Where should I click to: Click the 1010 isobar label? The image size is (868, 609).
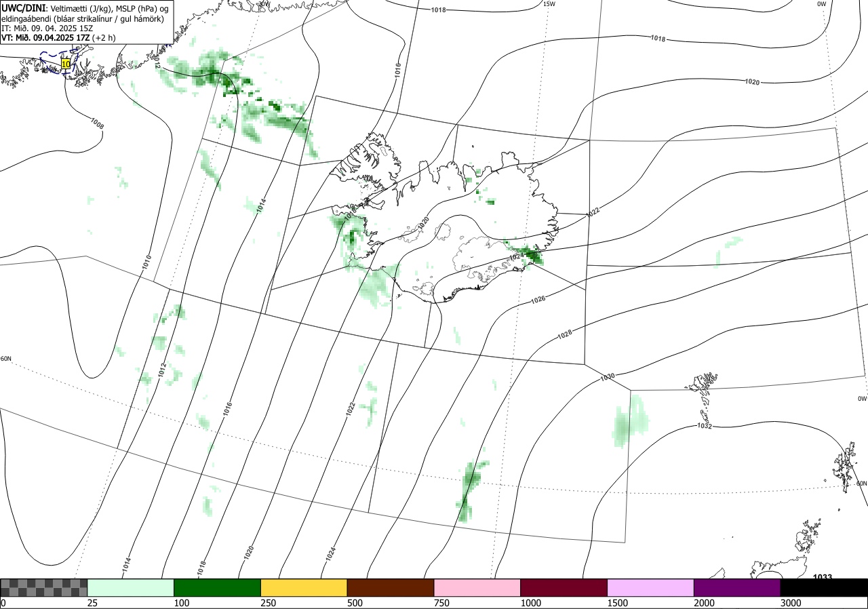click(x=146, y=263)
